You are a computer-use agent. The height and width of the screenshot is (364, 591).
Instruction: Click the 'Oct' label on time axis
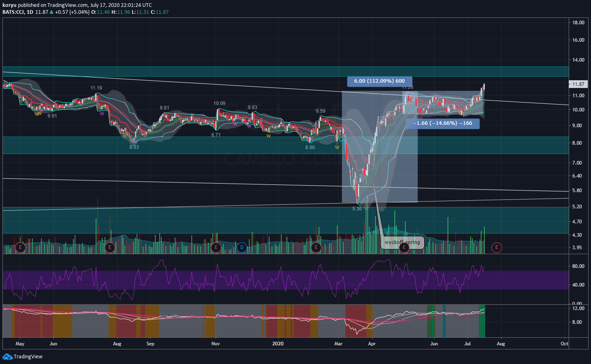coord(564,344)
